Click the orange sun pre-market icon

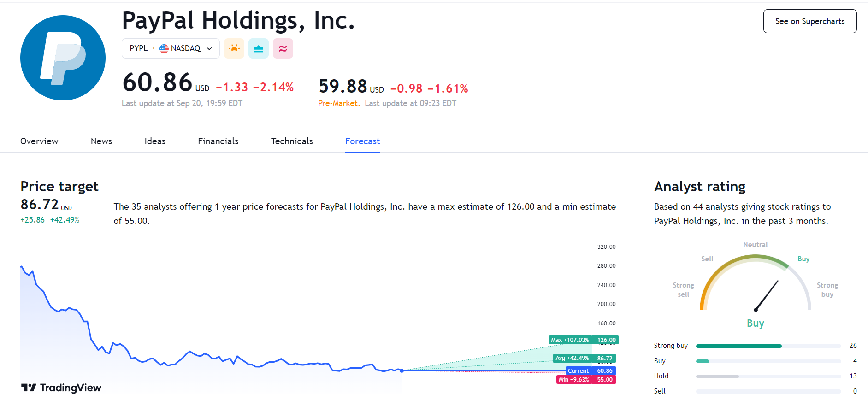(x=234, y=48)
